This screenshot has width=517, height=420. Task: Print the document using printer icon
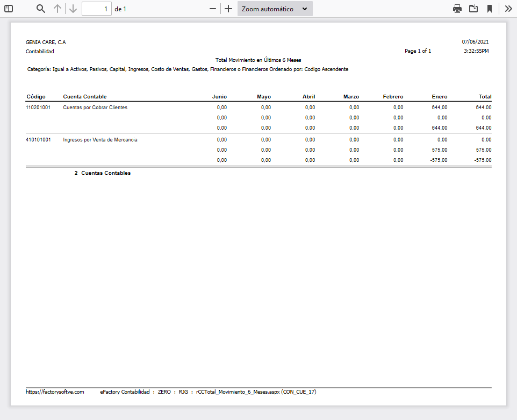click(457, 9)
